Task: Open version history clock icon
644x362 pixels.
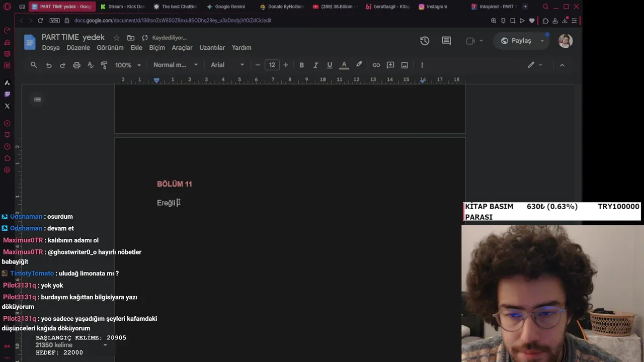Action: point(425,41)
